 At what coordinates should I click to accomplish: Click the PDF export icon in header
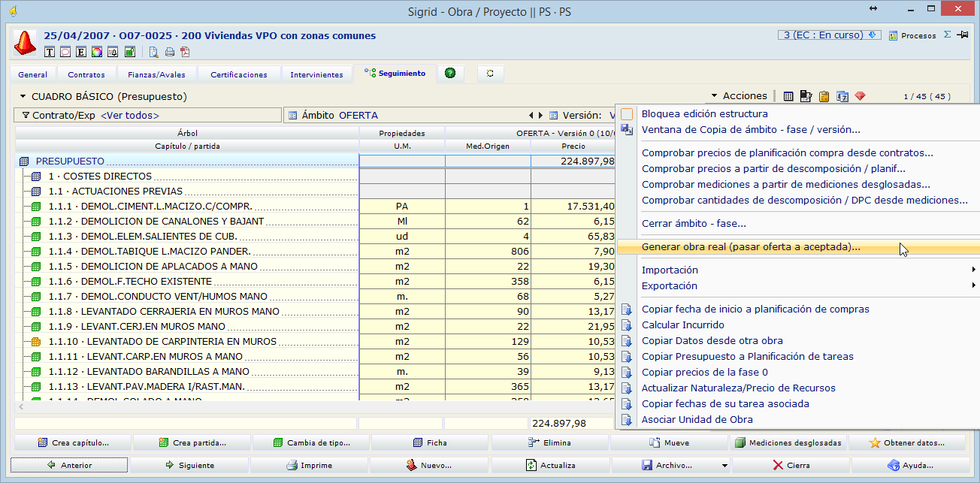click(185, 52)
